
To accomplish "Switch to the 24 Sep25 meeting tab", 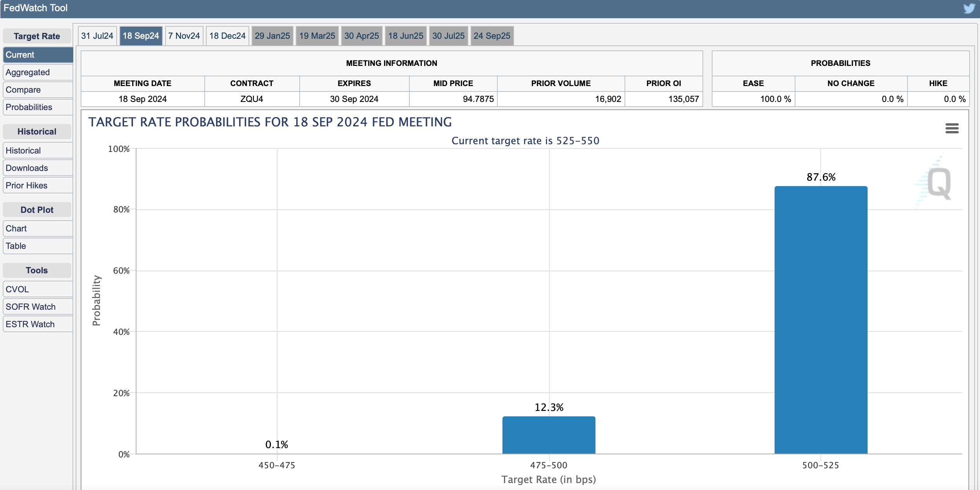I will (492, 36).
